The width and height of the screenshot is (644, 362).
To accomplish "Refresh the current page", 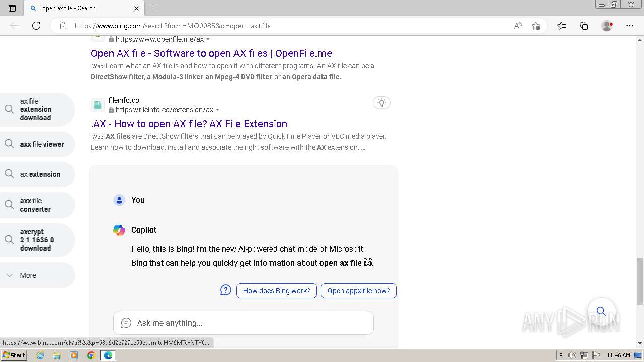I will click(x=36, y=26).
